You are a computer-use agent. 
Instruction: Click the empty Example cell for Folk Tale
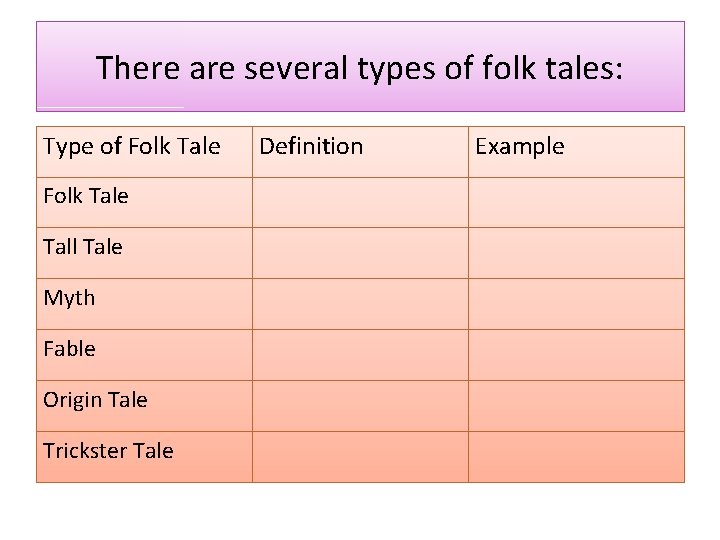576,202
